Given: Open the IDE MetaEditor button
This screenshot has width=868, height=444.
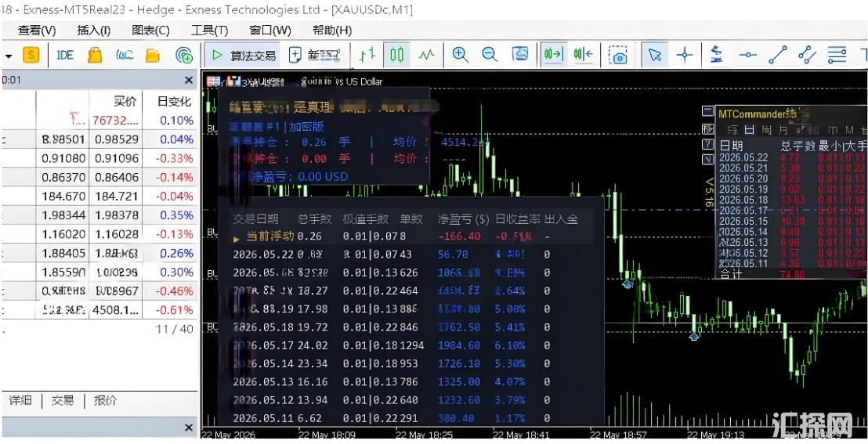Looking at the screenshot, I should click(x=65, y=55).
